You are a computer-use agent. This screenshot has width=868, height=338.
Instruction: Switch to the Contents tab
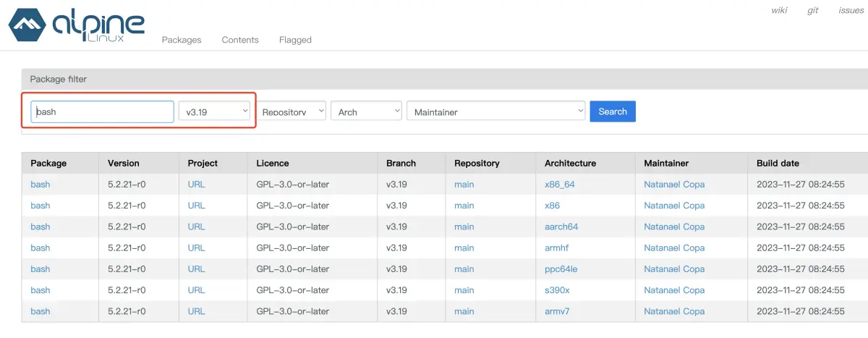point(240,40)
